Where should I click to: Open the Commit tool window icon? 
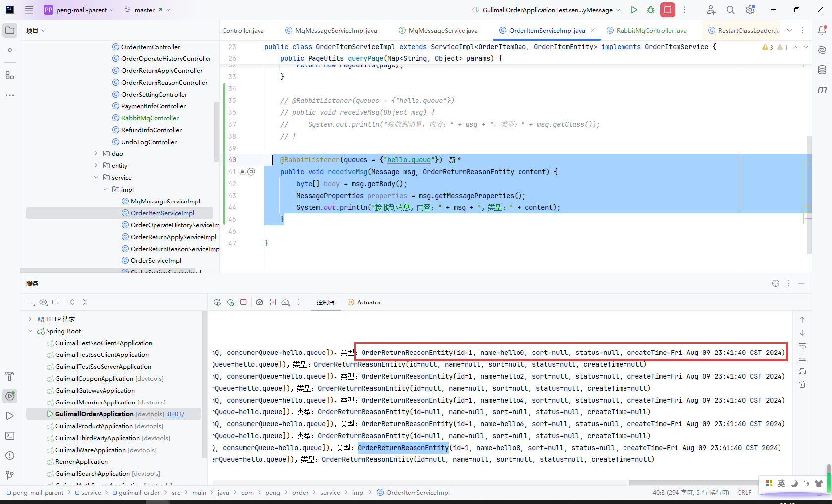(x=10, y=50)
